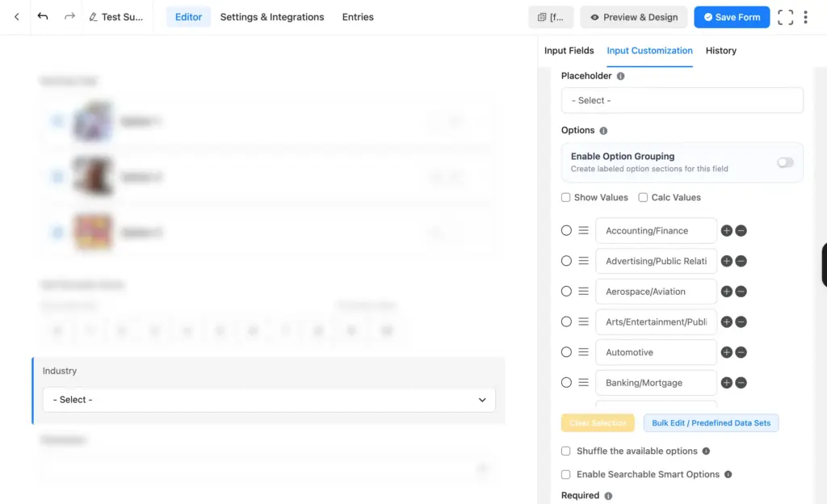Open Preview & Design
This screenshot has height=504, width=827.
click(633, 17)
